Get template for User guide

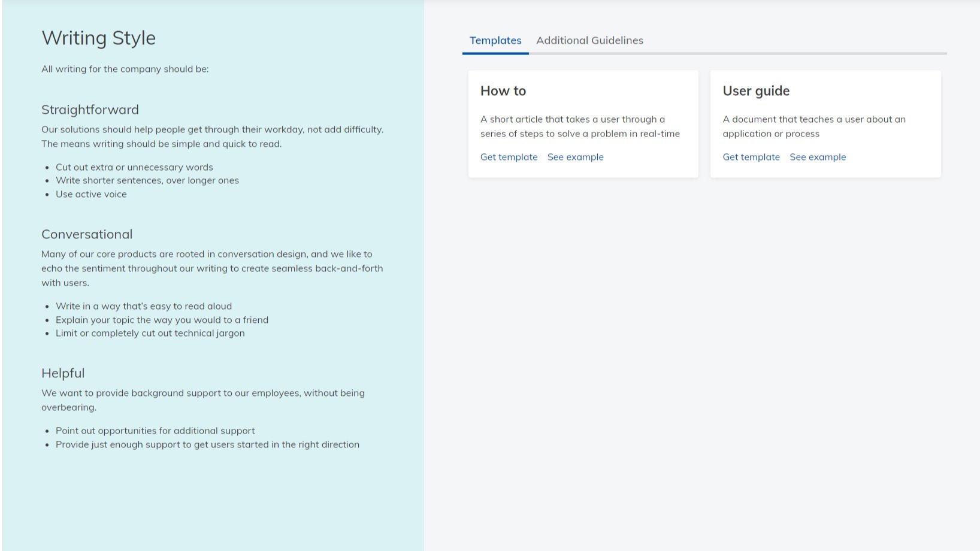[751, 157]
